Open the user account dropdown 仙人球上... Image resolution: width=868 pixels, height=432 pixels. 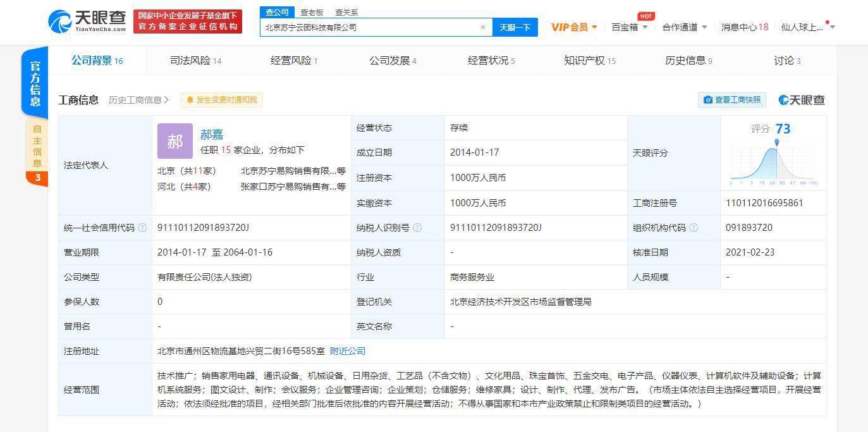click(x=808, y=27)
